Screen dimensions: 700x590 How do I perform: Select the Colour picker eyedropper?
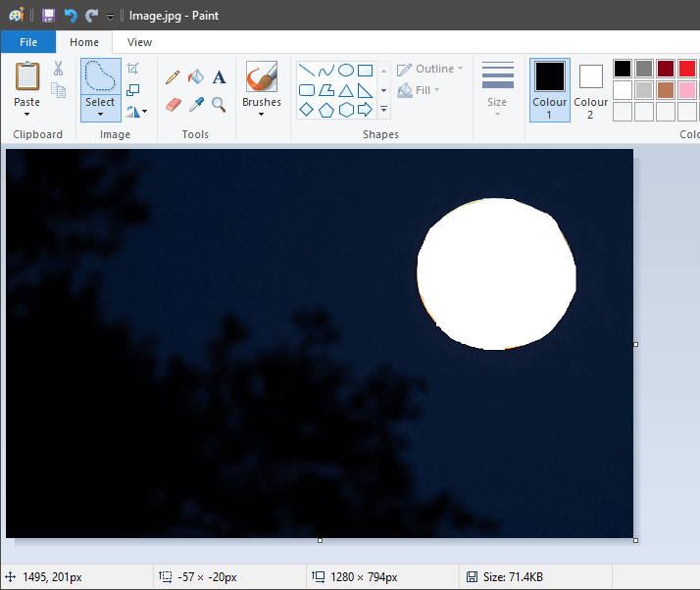click(196, 104)
